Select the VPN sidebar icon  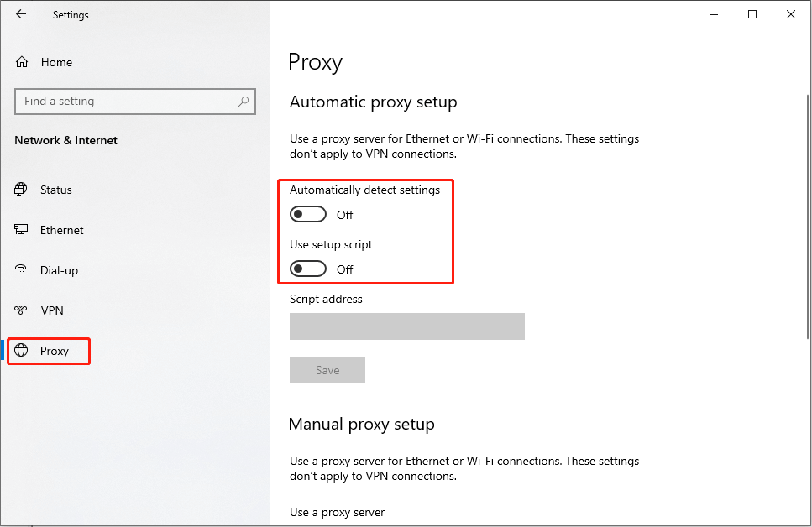click(20, 310)
